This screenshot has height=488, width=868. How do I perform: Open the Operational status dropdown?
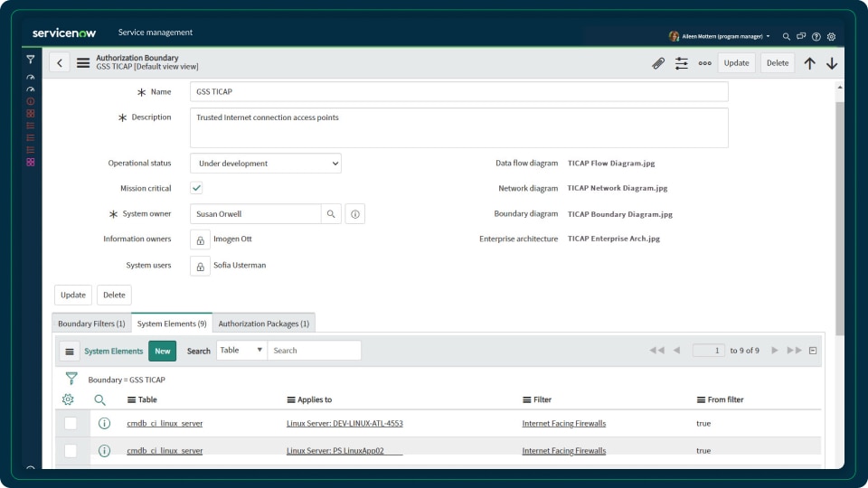[265, 164]
